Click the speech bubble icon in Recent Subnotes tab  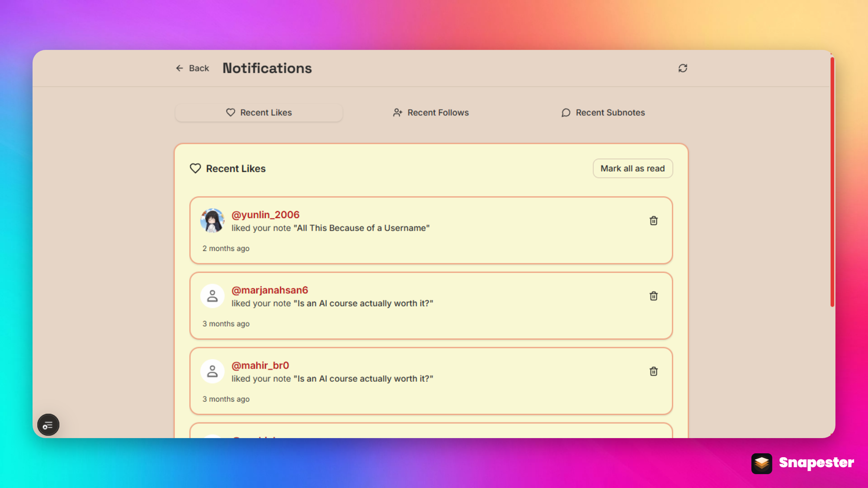566,113
